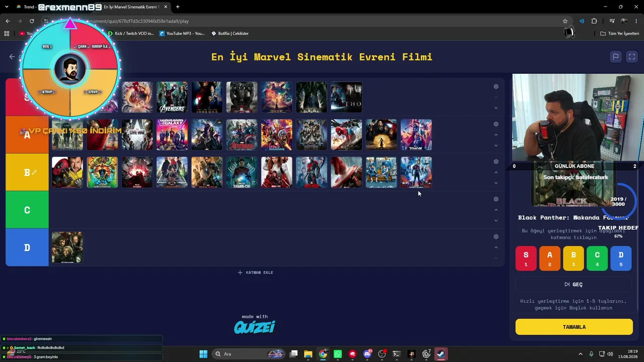Move the B tier row down
This screenshot has width=644, height=362.
coord(496,183)
